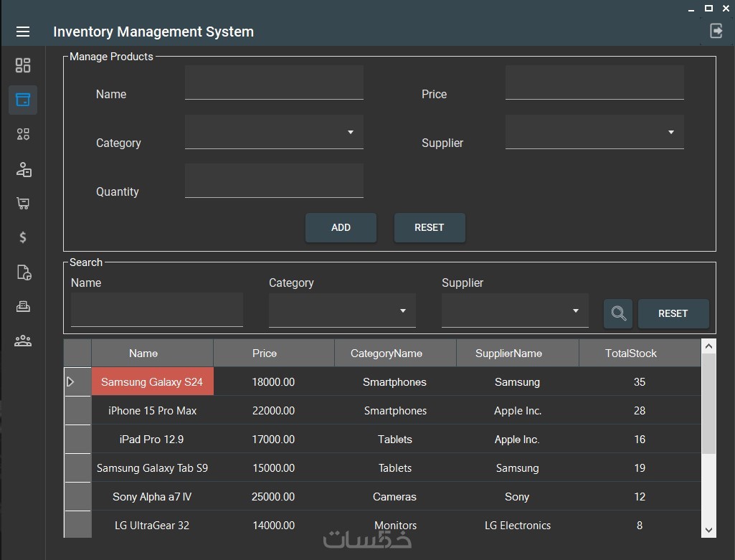Viewport: 735px width, 560px height.
Task: Open the cash register icon in sidebar
Action: pos(22,306)
